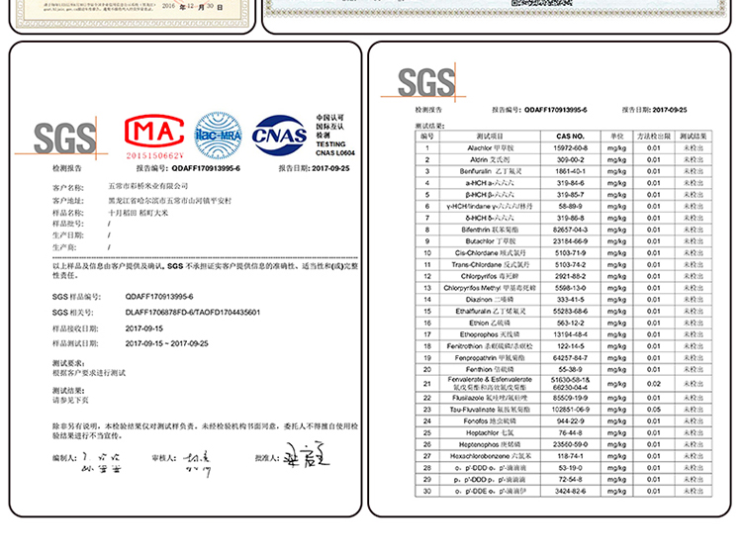This screenshot has height=560, width=742.
Task: Select the 未检出 result in Alachlor row
Action: 693,147
